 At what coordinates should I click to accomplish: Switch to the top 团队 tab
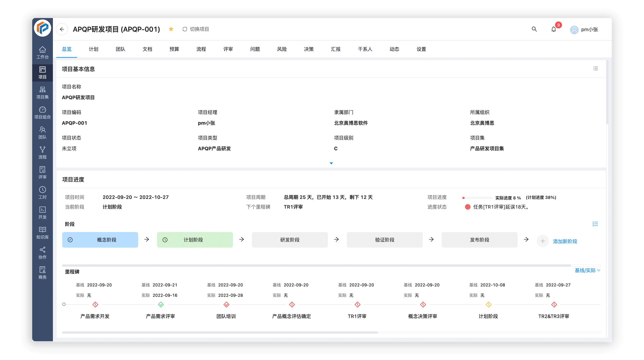click(120, 49)
